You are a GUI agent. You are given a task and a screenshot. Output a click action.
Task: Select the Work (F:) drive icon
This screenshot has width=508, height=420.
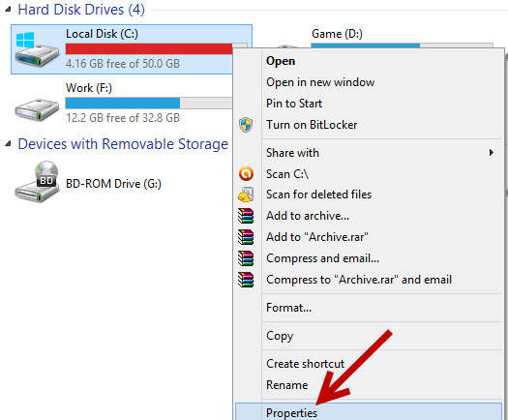[x=37, y=109]
